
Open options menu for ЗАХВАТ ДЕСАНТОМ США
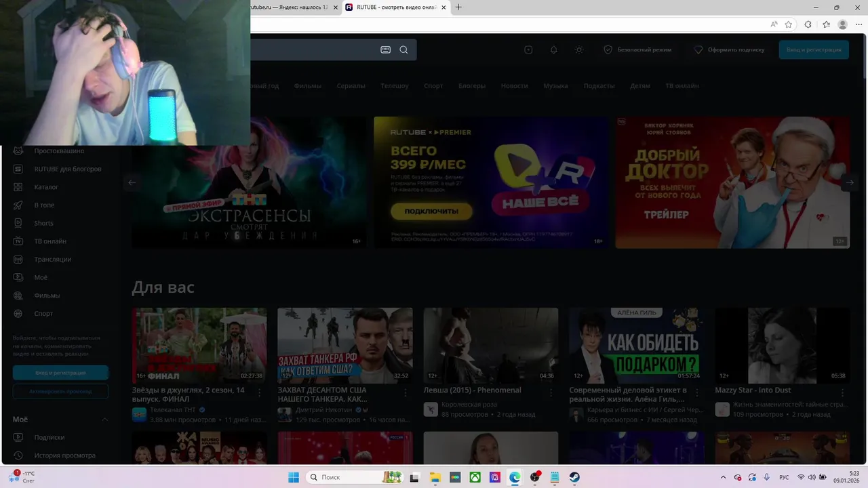pyautogui.click(x=406, y=392)
